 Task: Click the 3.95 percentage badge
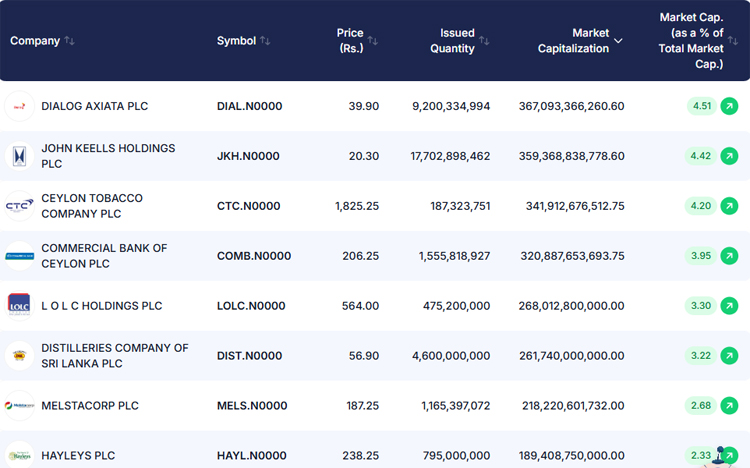pyautogui.click(x=701, y=256)
